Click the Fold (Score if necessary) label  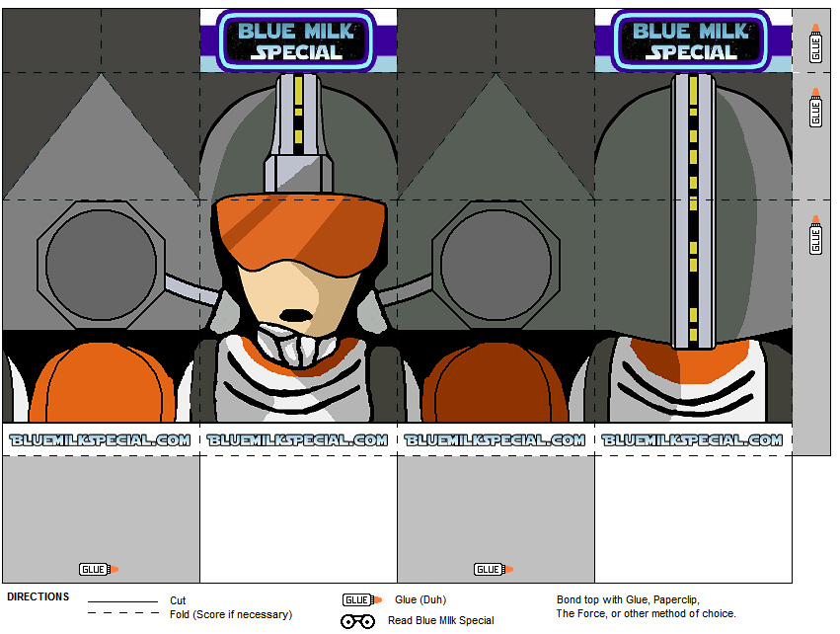231,614
